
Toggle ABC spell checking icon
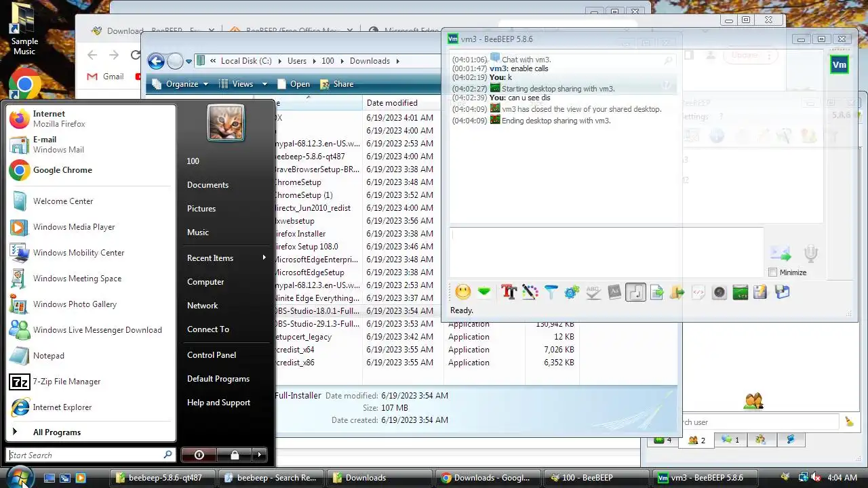coord(593,292)
